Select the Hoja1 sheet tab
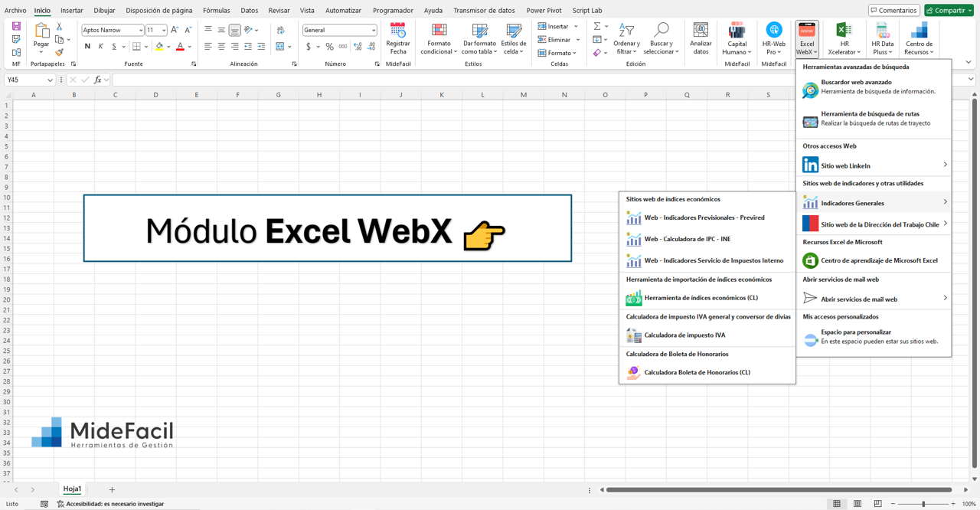Screen dimensions: 980x510 pos(72,489)
